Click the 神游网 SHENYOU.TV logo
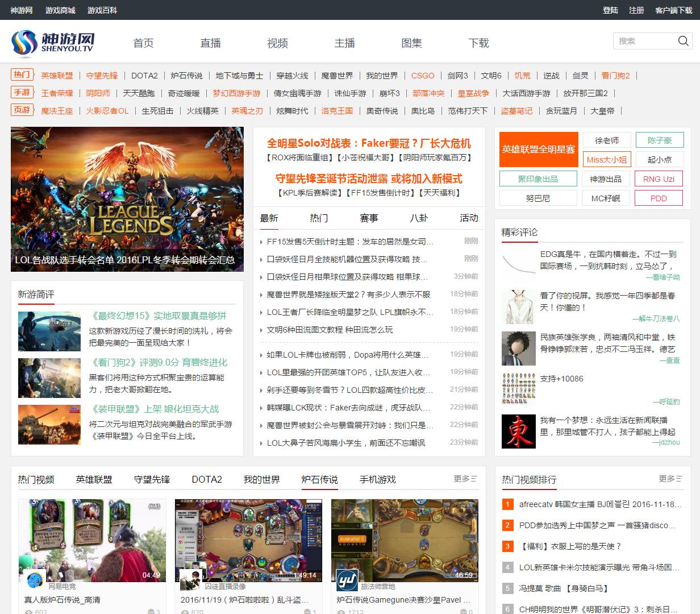 point(53,43)
